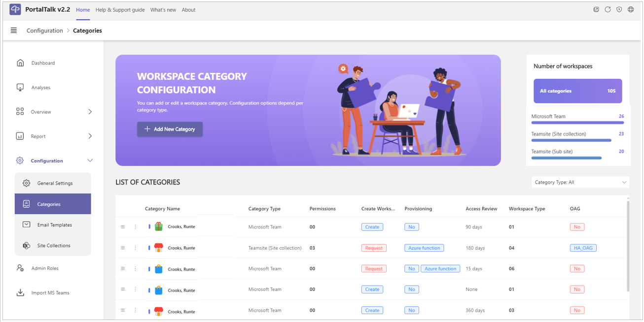
Task: Collapse the Configuration sidebar section
Action: tap(90, 161)
